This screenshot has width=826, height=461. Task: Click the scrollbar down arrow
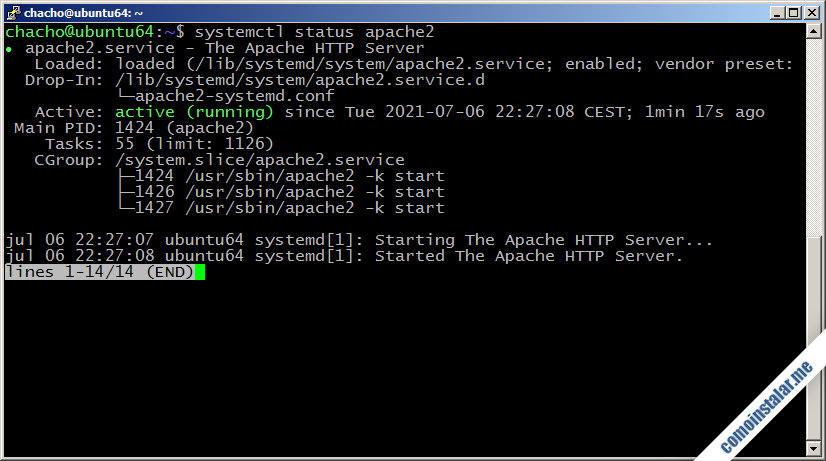coord(813,449)
